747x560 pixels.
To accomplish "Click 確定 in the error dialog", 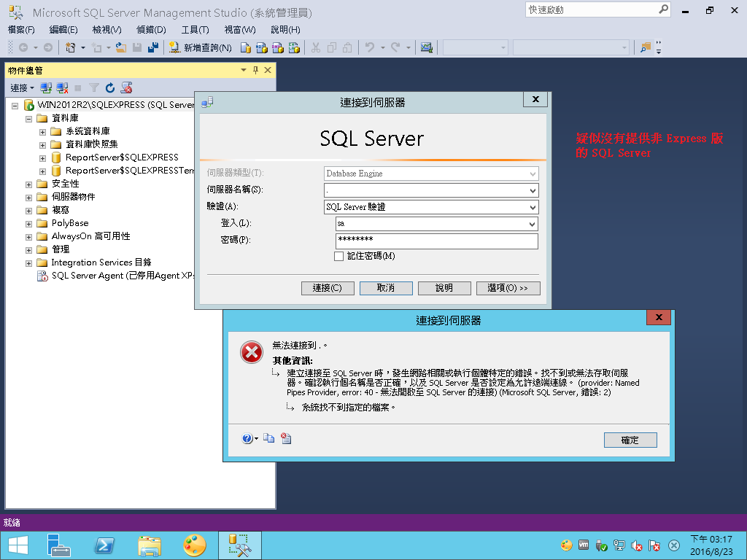I will [x=630, y=440].
